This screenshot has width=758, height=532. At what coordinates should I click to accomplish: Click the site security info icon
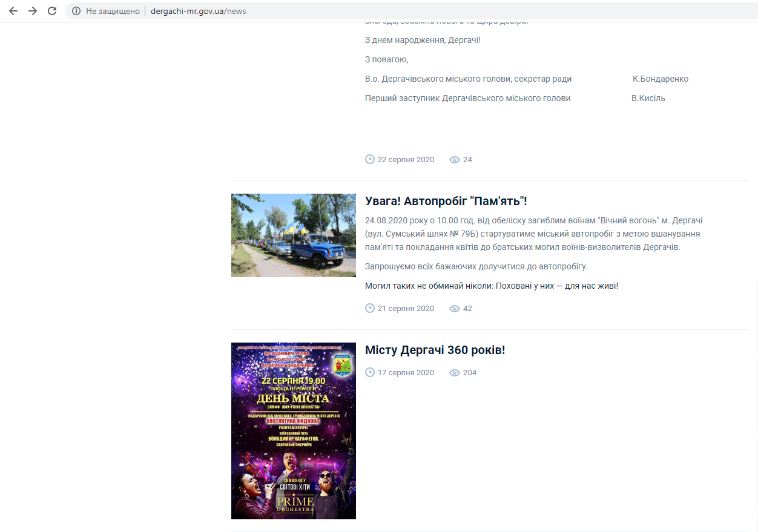click(76, 11)
